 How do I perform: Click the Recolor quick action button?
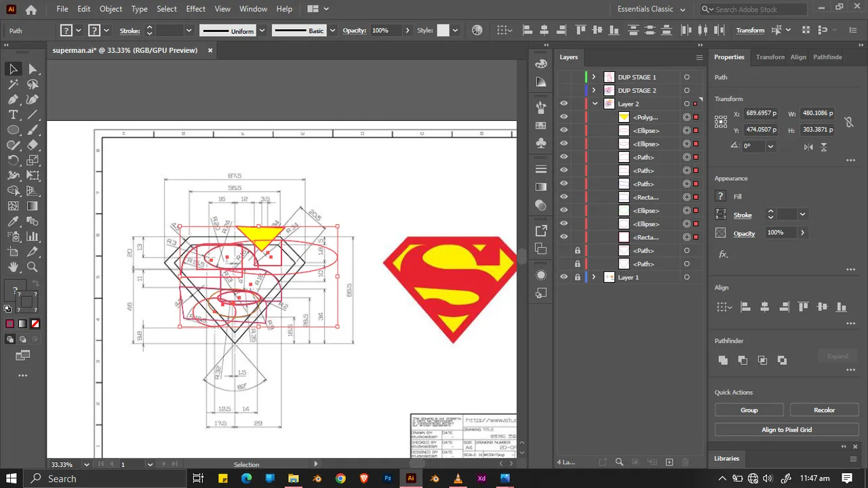(x=825, y=410)
